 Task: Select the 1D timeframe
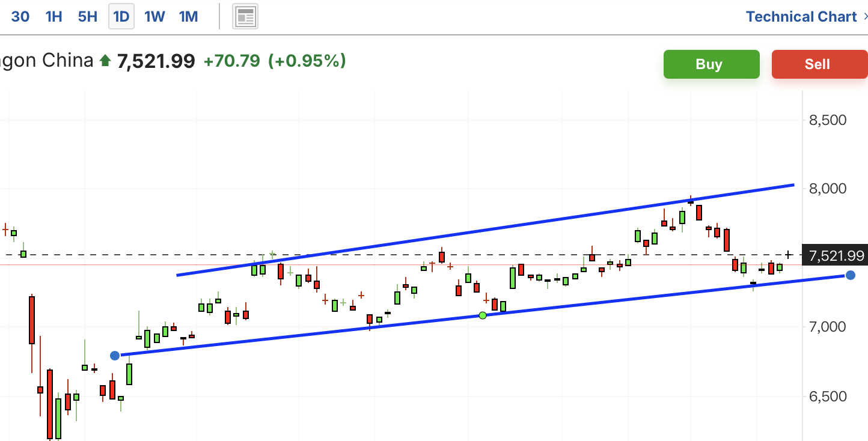[121, 16]
